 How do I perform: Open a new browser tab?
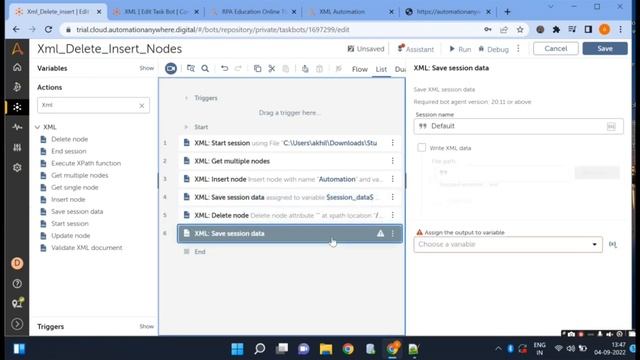point(507,12)
